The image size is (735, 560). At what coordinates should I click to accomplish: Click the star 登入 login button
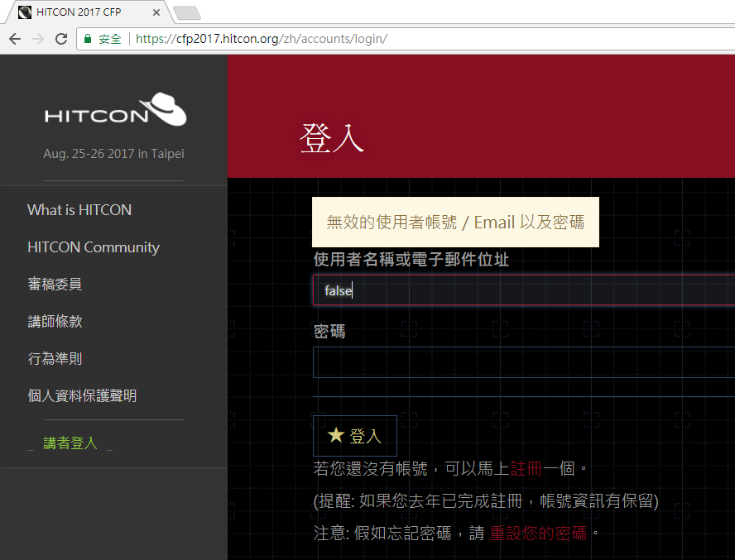(355, 436)
